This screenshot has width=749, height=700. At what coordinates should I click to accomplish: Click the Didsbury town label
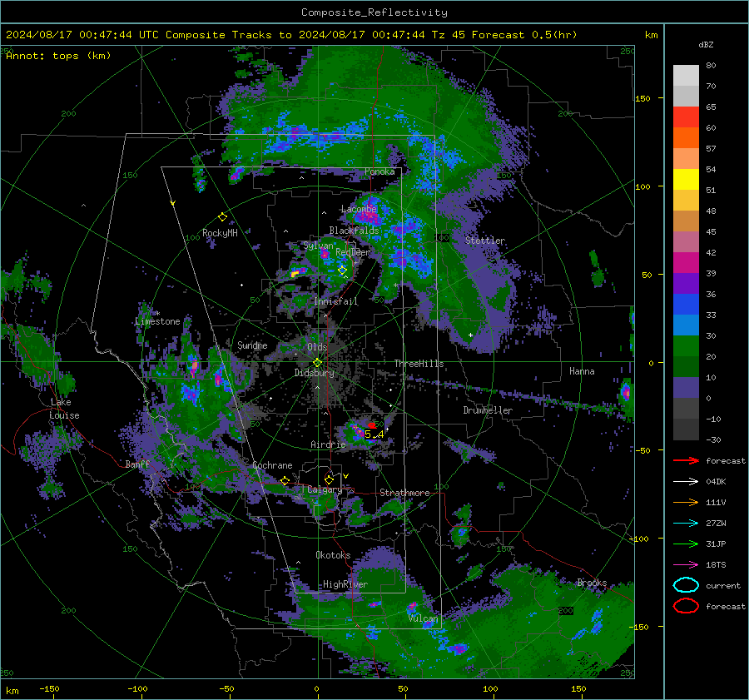click(x=314, y=373)
